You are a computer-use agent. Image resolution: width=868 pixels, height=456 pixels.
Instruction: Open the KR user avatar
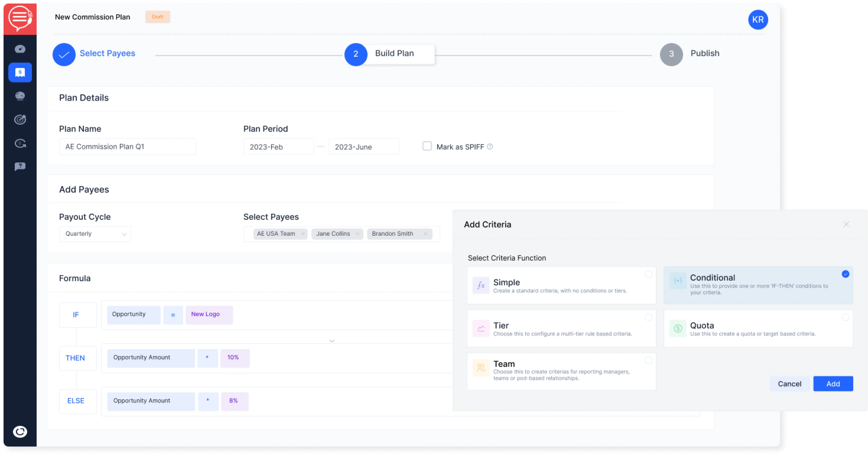(758, 19)
